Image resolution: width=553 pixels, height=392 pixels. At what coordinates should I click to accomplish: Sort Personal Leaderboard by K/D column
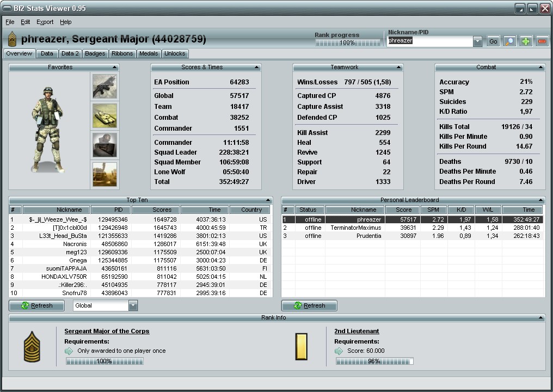pos(461,210)
